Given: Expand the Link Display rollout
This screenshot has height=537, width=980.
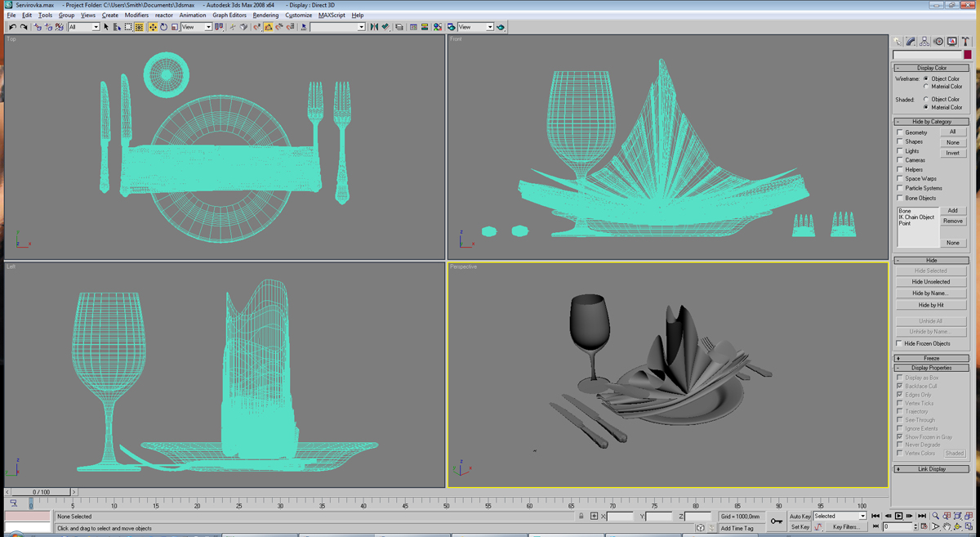Looking at the screenshot, I should [931, 469].
